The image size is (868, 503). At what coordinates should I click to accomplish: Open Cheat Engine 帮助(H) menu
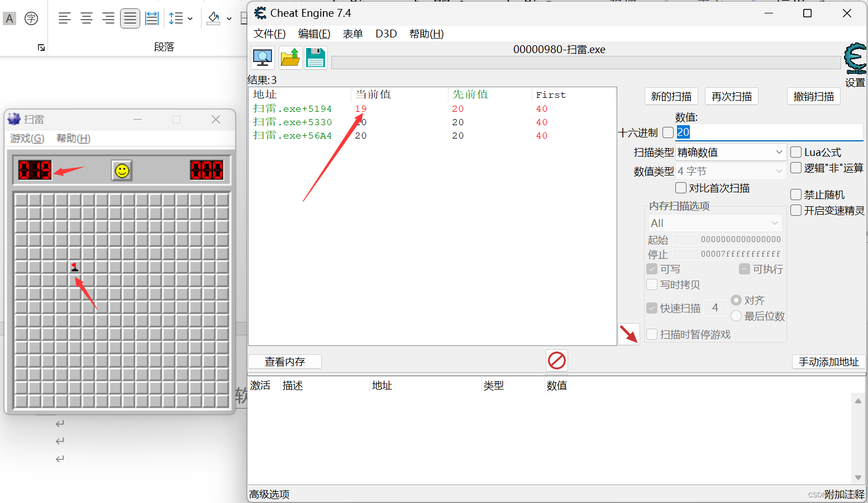[427, 34]
